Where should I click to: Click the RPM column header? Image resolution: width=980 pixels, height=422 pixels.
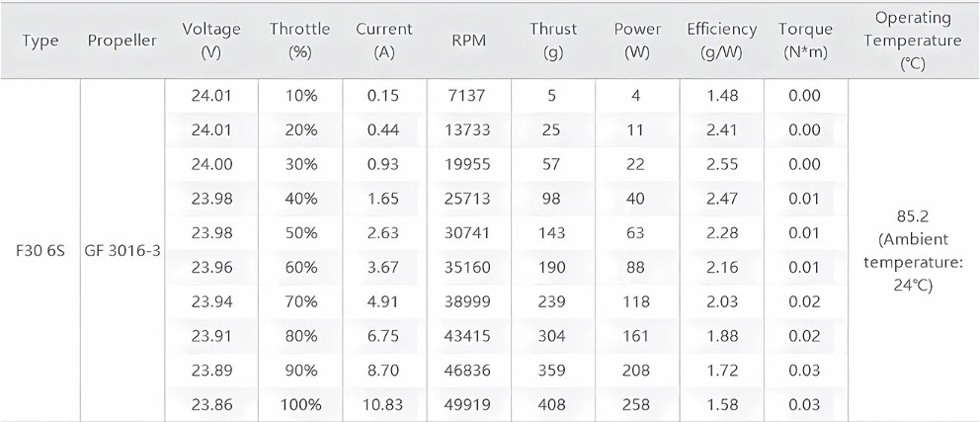coord(468,41)
